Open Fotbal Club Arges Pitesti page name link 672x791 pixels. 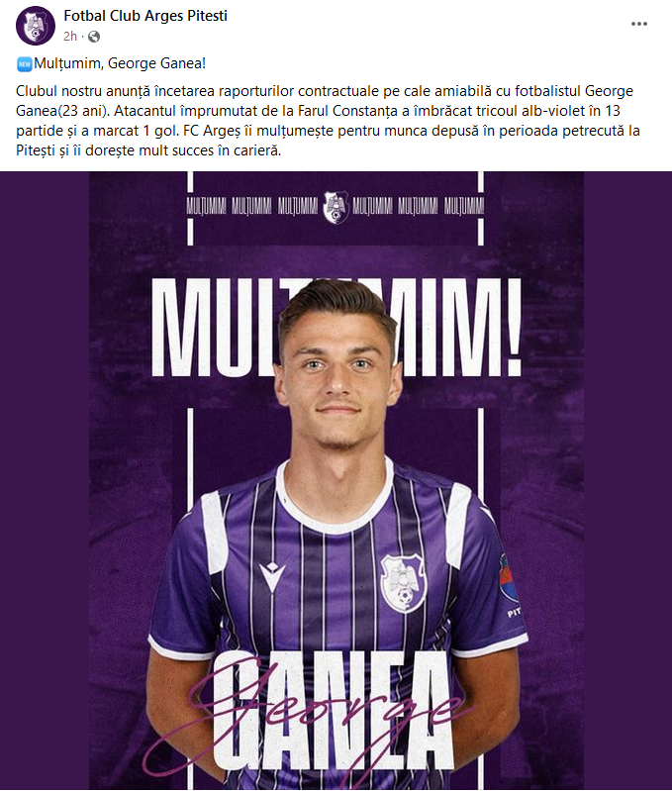pos(145,16)
